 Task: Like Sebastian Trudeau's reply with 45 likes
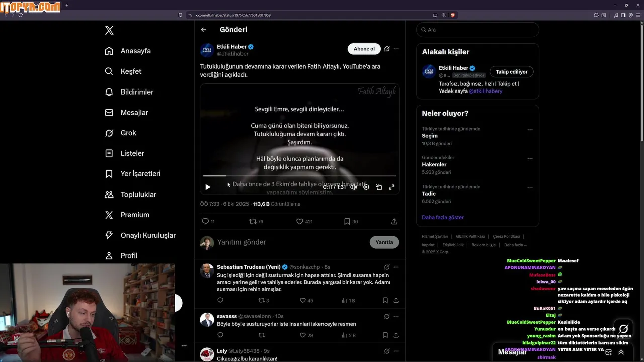[x=306, y=300]
